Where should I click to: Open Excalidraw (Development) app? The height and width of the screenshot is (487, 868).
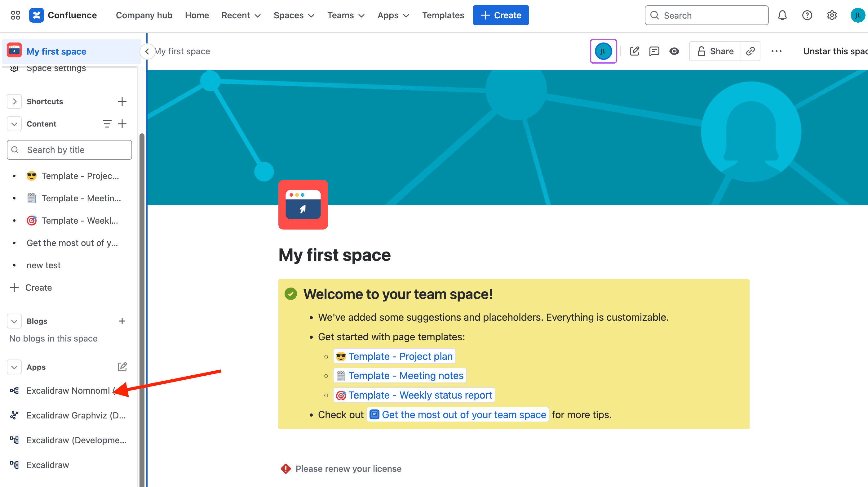(x=69, y=440)
